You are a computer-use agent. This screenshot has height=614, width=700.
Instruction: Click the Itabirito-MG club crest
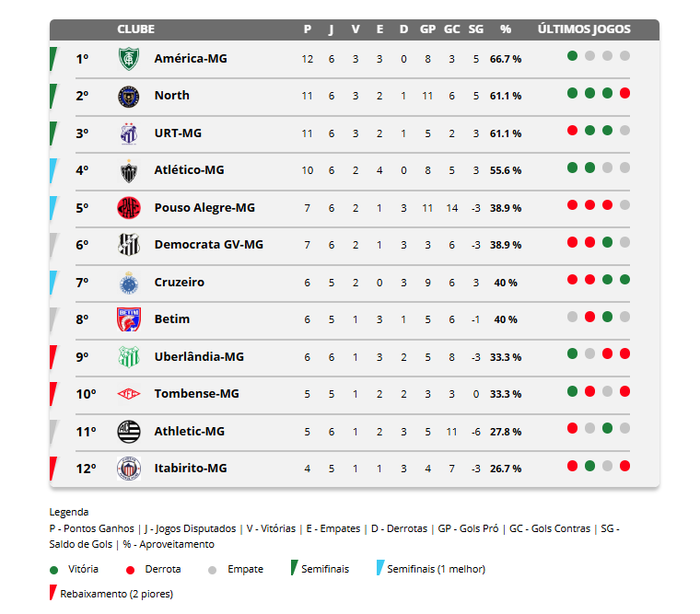pos(128,469)
